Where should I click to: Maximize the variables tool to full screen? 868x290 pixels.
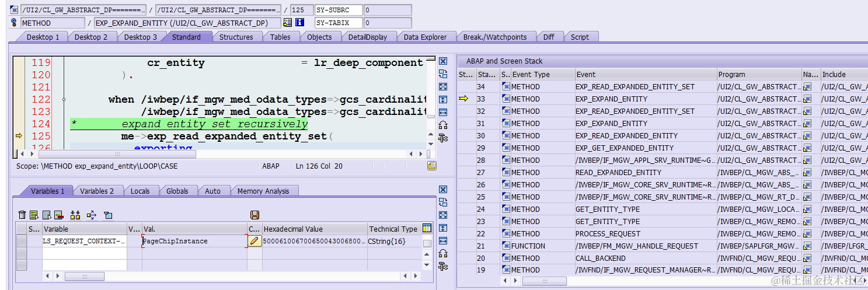click(443, 215)
